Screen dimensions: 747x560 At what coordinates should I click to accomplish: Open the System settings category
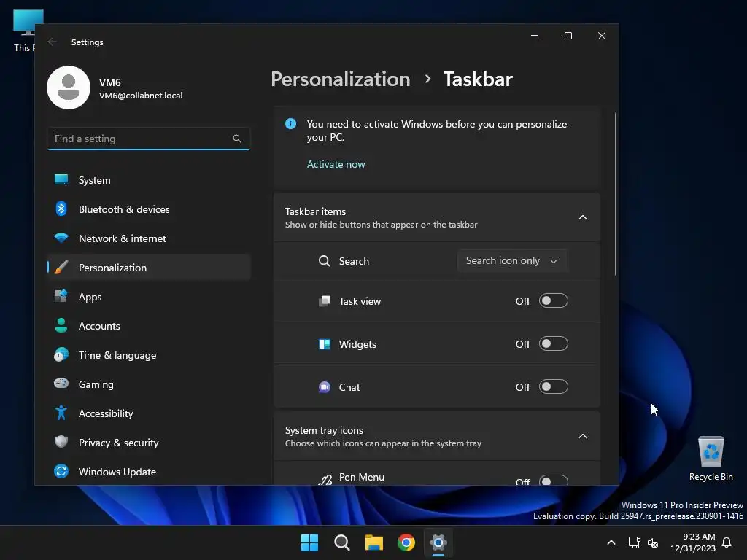tap(149, 180)
